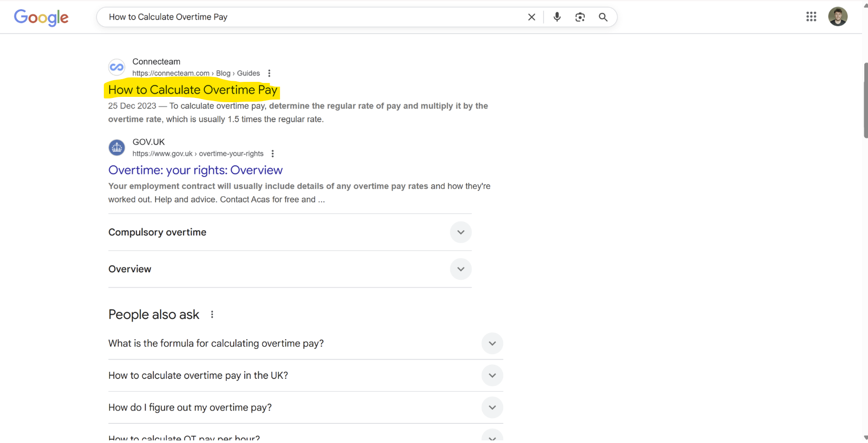
Task: Open 'How to Calculate Overtime Pay' result
Action: (x=193, y=90)
